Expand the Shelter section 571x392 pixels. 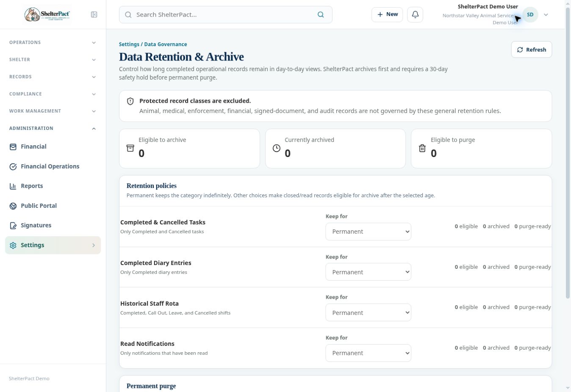(x=53, y=60)
